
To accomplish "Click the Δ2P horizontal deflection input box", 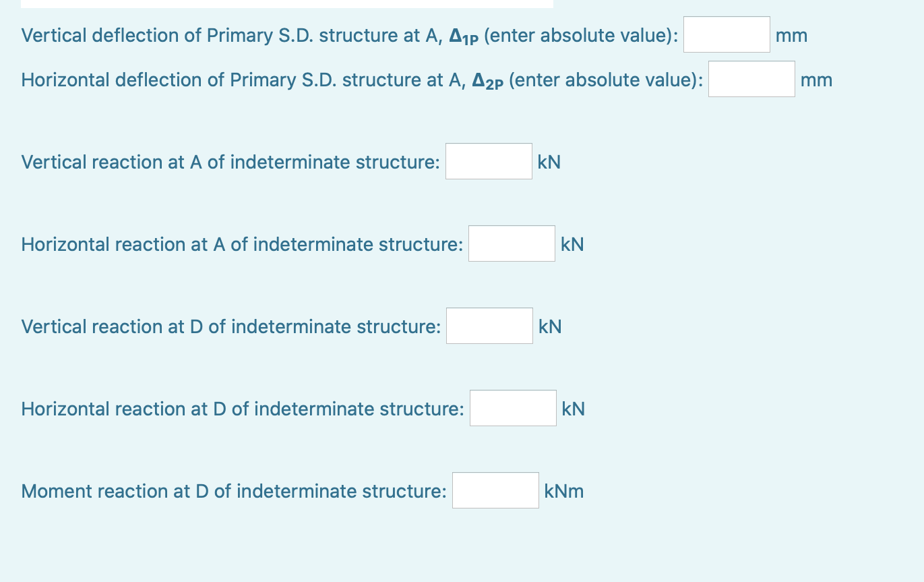I will 751,79.
